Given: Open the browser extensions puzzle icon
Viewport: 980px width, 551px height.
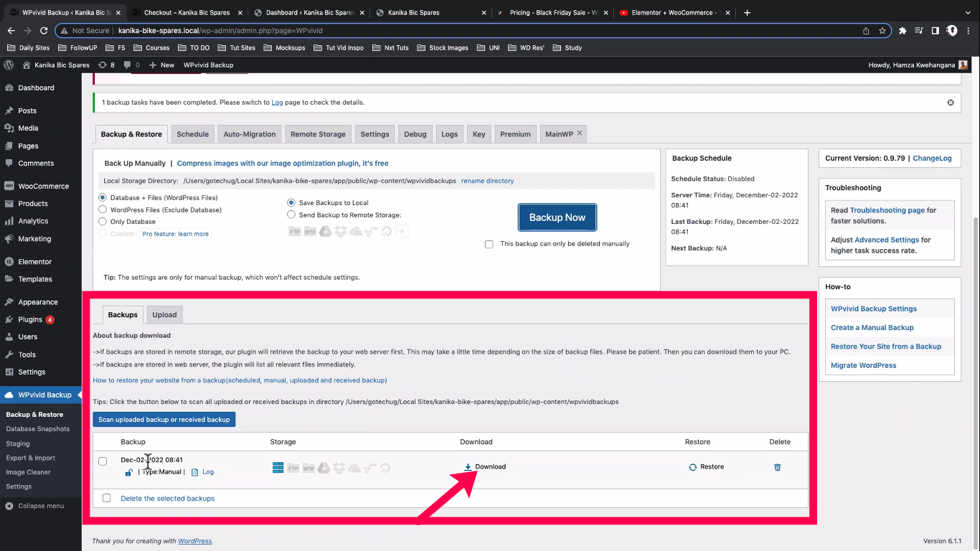Looking at the screenshot, I should point(903,31).
